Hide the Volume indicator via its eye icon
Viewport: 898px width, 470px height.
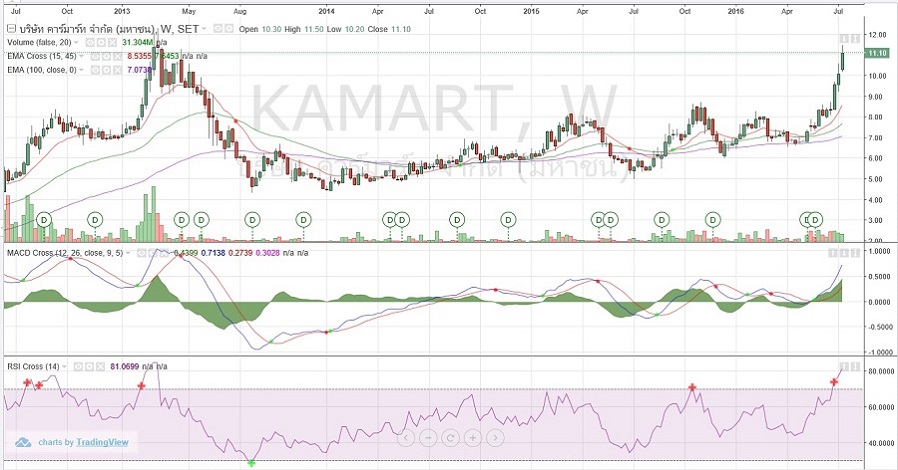tap(90, 42)
